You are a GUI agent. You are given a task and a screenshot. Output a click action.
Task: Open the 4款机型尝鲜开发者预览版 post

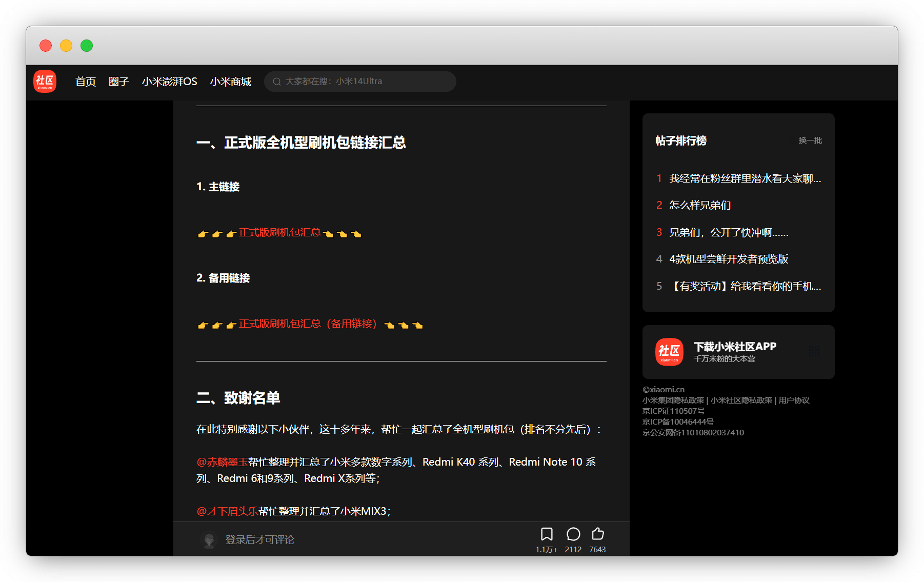click(x=728, y=259)
